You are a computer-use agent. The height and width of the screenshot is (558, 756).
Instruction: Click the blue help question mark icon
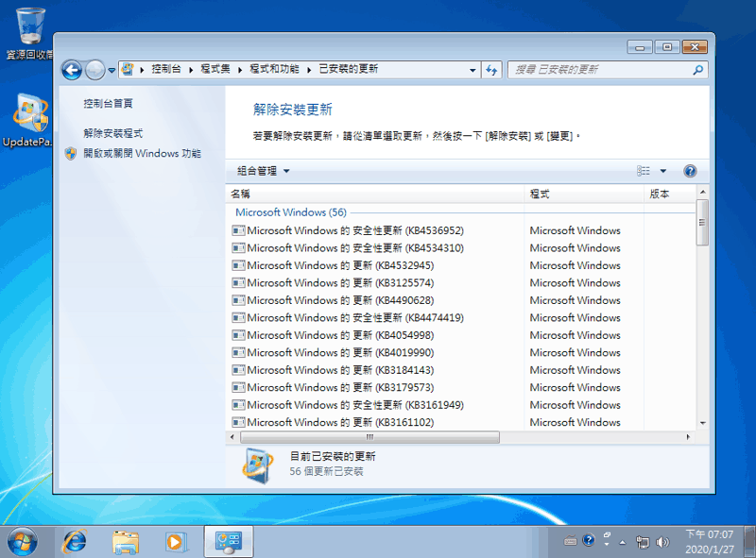coord(690,171)
